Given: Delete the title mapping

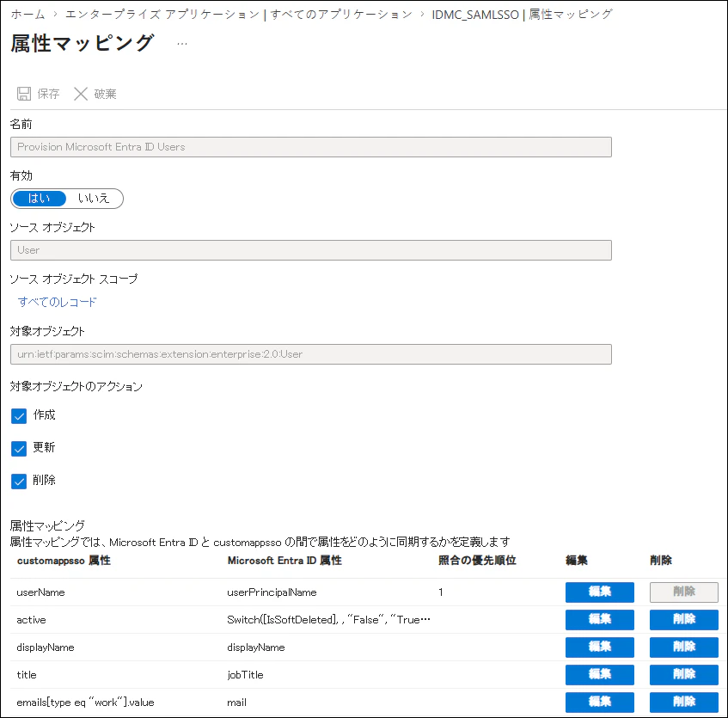Looking at the screenshot, I should [x=684, y=674].
